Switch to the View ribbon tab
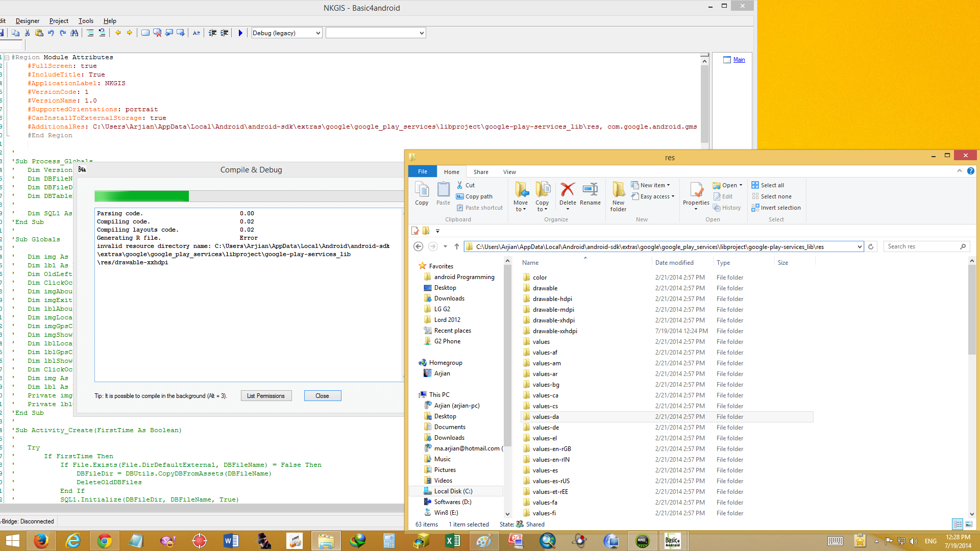 tap(509, 172)
